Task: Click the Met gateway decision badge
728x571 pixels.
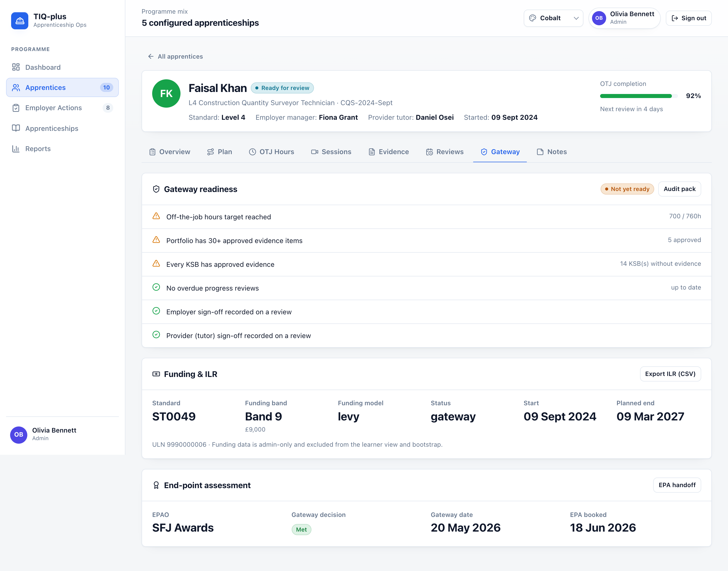Action: click(301, 530)
